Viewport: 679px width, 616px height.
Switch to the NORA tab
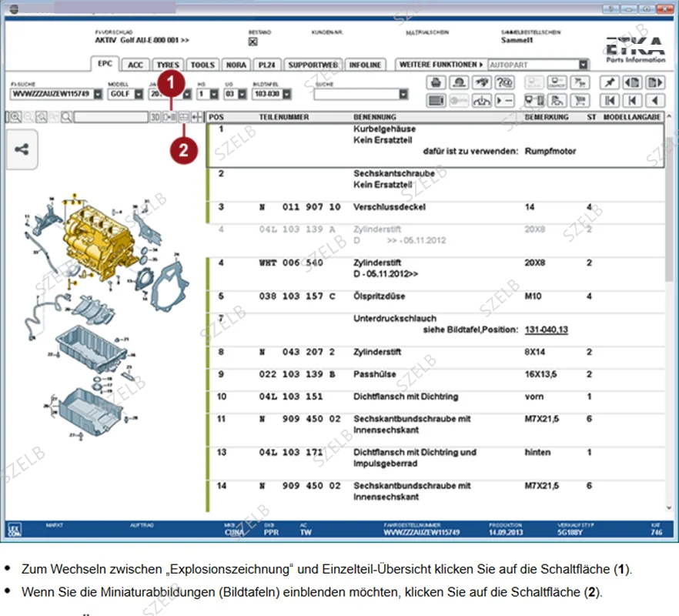[236, 65]
